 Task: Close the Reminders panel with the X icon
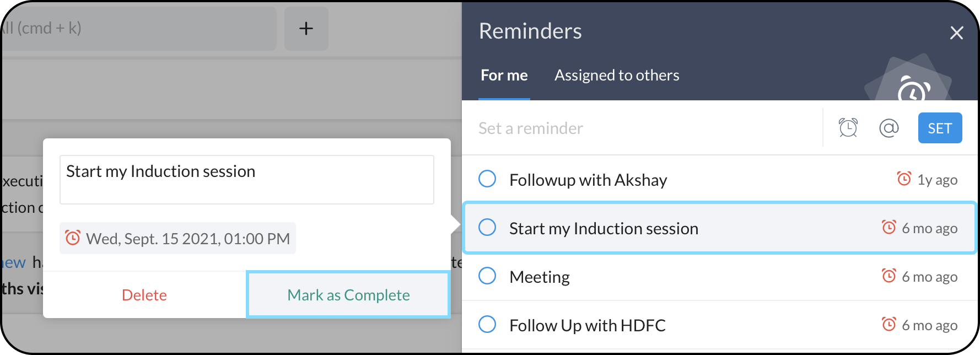(x=956, y=33)
